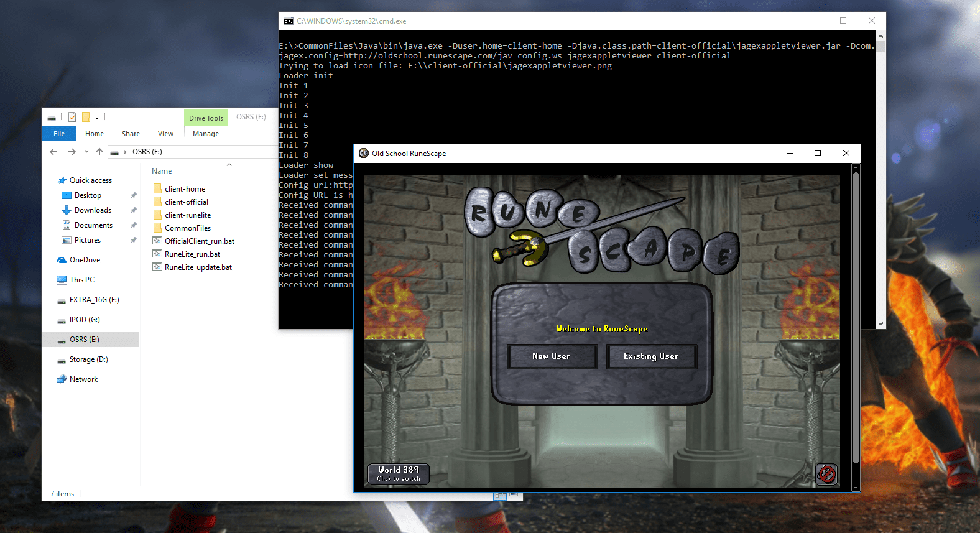Open the Customize Quick Access Toolbar dropdown
This screenshot has height=533, width=980.
97,117
